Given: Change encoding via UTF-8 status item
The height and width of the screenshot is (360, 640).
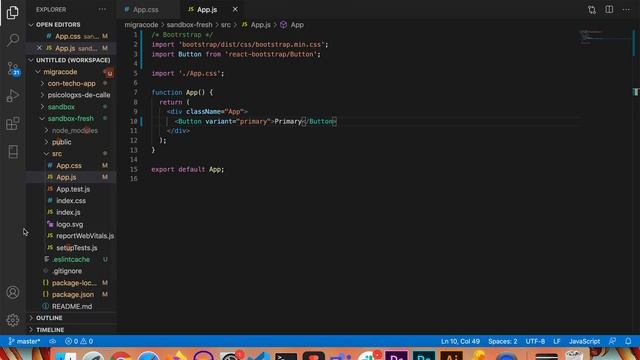Looking at the screenshot, I should [535, 341].
